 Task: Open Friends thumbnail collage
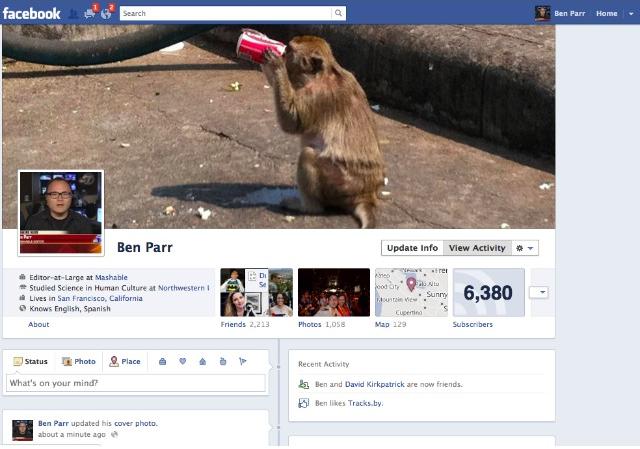[x=256, y=292]
